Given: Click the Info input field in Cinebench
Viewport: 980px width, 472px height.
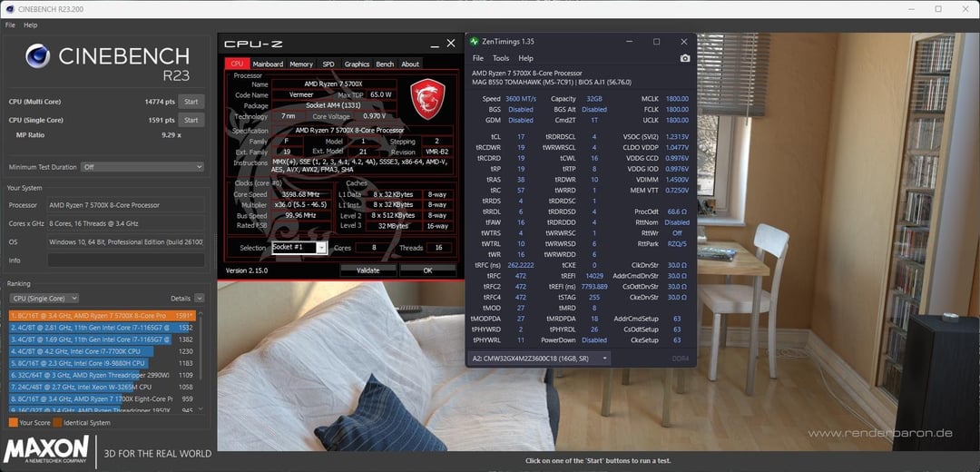Looking at the screenshot, I should [125, 261].
